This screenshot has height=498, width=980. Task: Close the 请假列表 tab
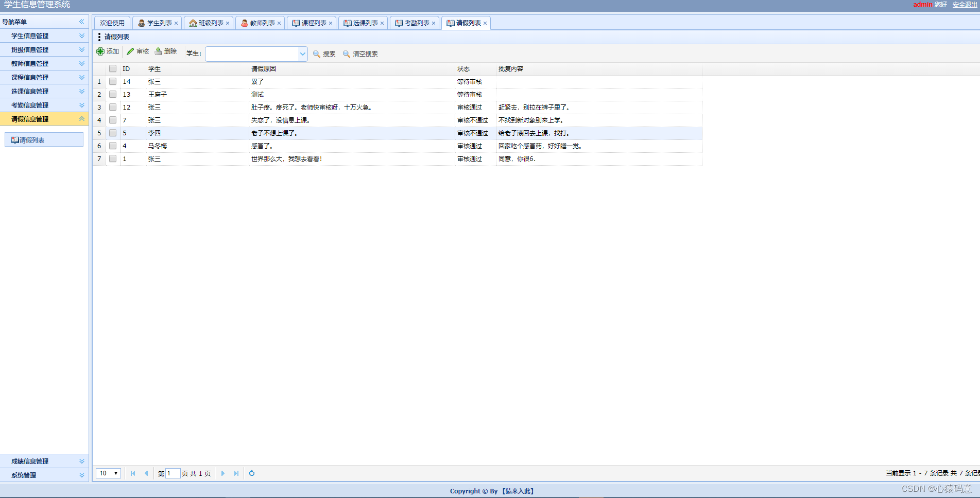(485, 23)
